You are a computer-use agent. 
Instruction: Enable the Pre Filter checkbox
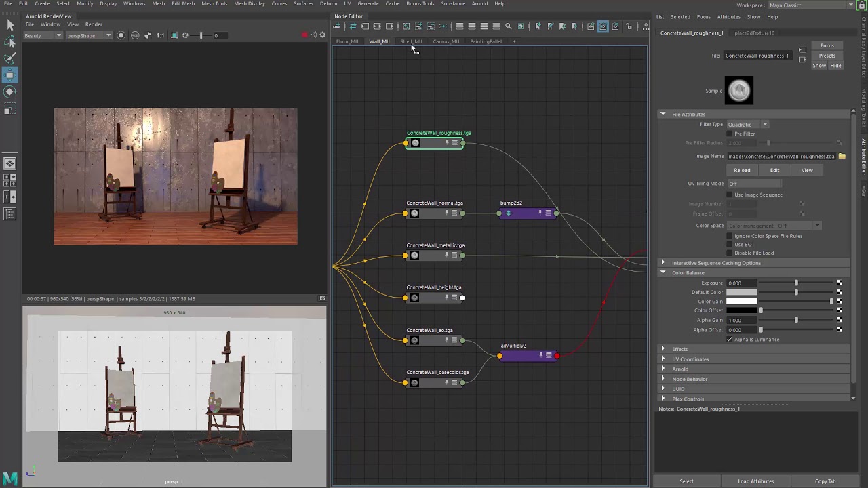click(x=730, y=134)
